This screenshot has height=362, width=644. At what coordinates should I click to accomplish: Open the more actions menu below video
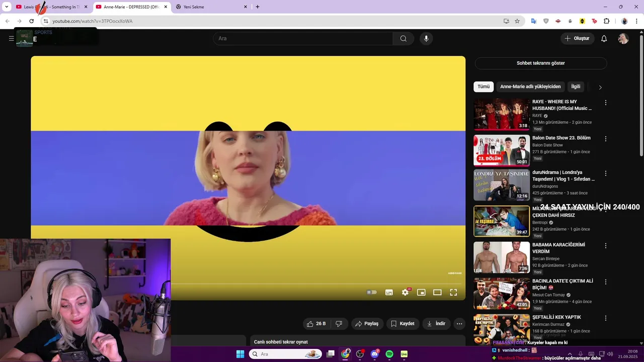click(x=459, y=324)
